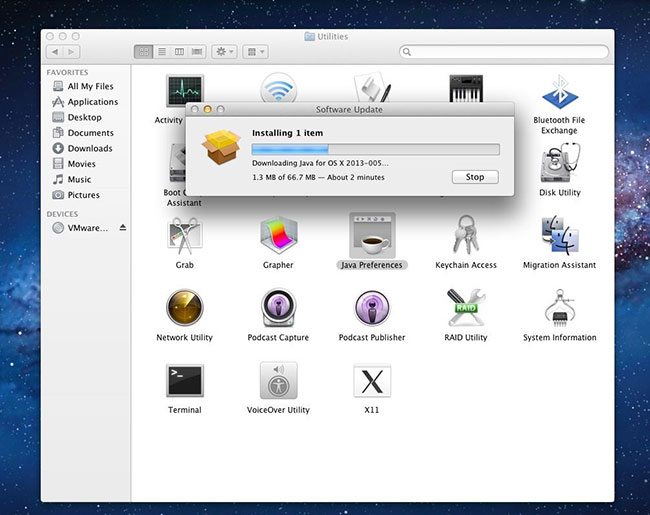Open the Network Utility radar icon
650x515 pixels.
(184, 307)
